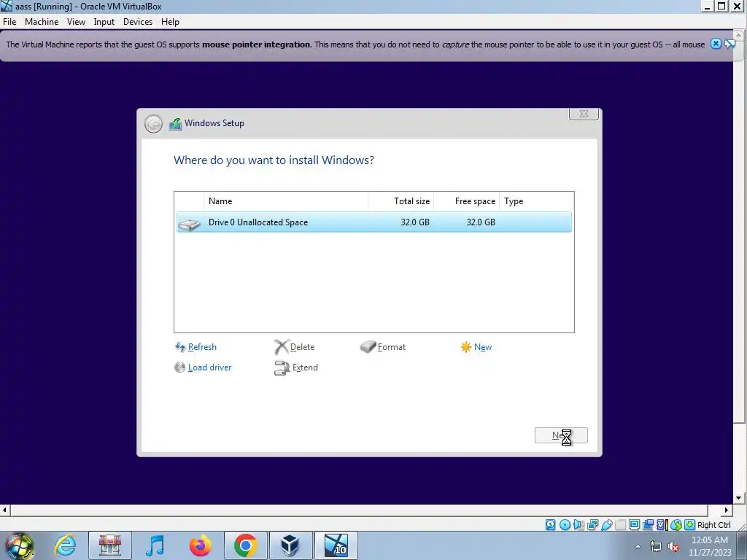The height and width of the screenshot is (560, 747).
Task: Click the USB devices status icon
Action: coord(606,525)
